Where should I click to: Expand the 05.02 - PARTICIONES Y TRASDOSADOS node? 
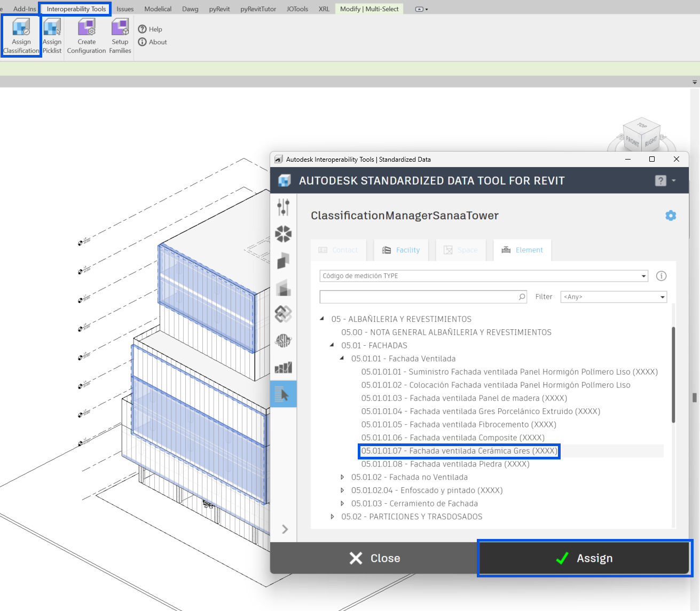pos(332,517)
